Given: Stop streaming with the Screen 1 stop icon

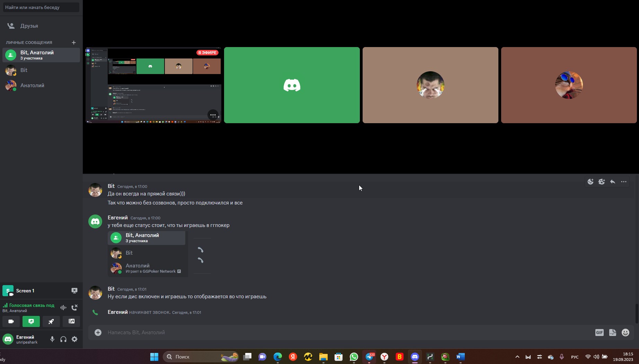Looking at the screenshot, I should point(74,291).
